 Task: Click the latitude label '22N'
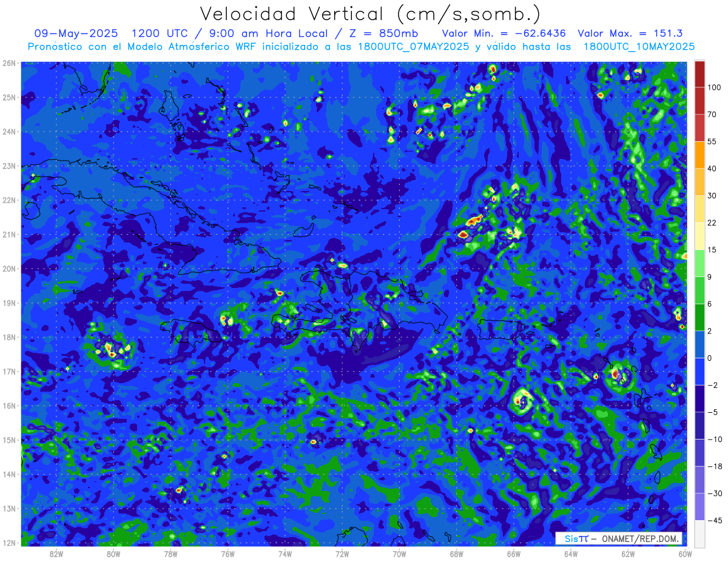click(x=9, y=200)
